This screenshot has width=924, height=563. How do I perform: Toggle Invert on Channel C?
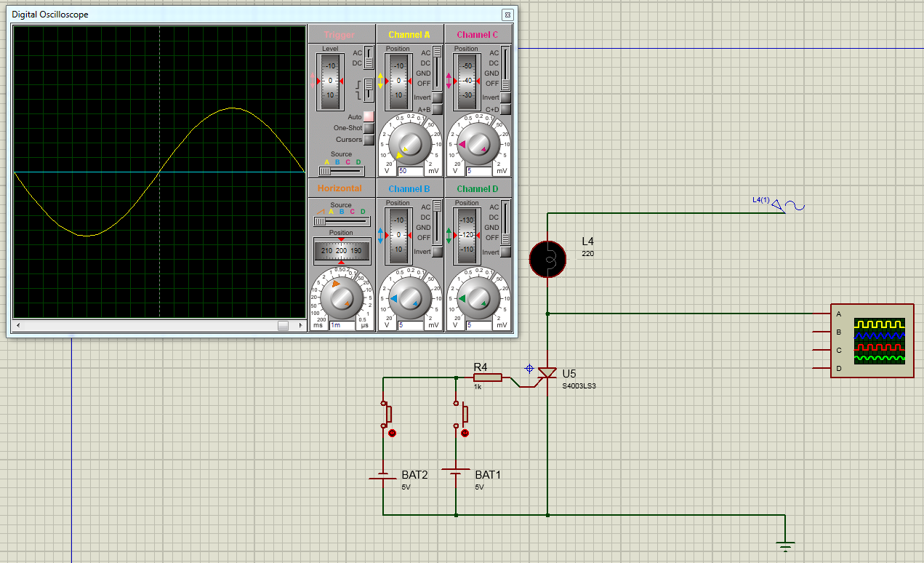505,97
